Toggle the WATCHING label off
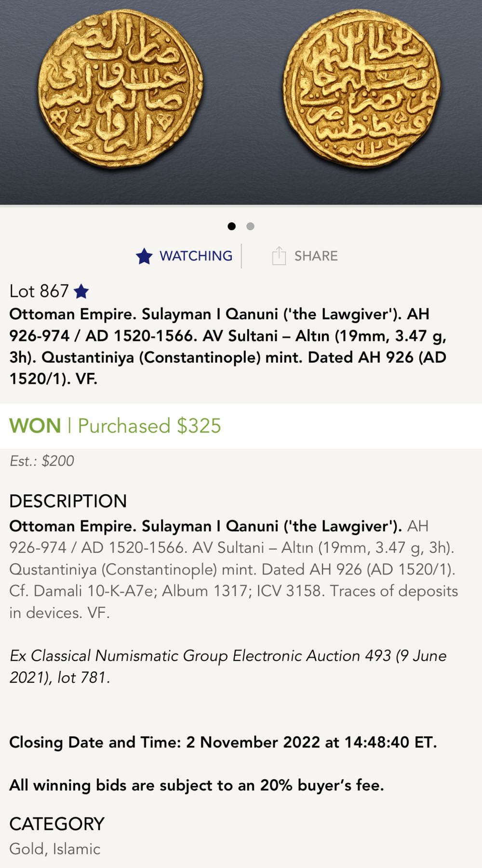The width and height of the screenshot is (482, 868). coord(196,256)
